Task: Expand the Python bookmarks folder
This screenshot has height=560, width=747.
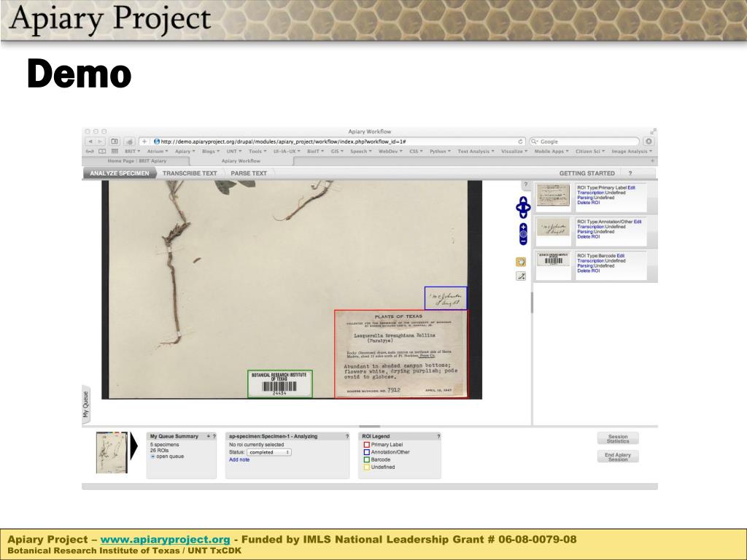Action: click(x=440, y=151)
